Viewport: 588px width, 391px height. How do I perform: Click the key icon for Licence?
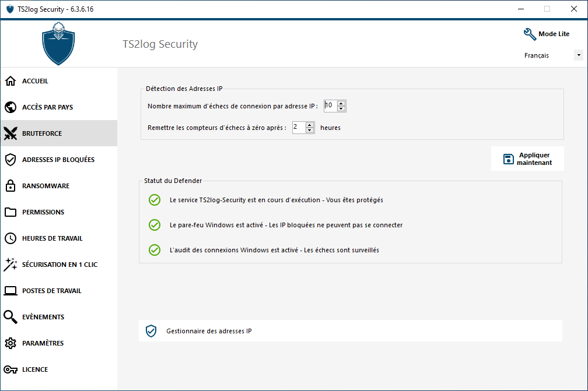pos(10,369)
